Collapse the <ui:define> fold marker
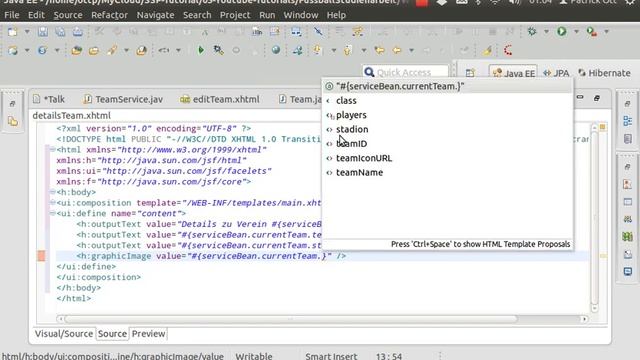640x360 pixels. (53, 213)
